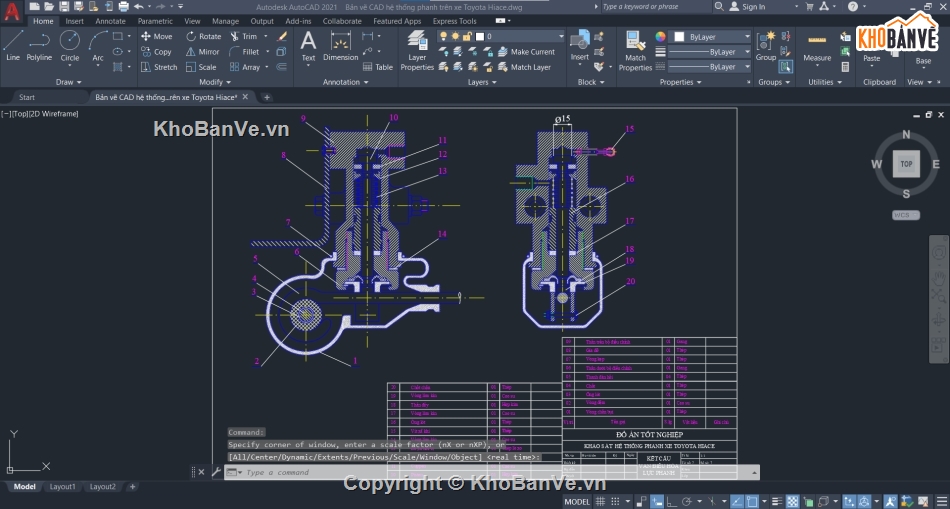The image size is (950, 509).
Task: Expand the Annotation panel
Action: [x=345, y=82]
